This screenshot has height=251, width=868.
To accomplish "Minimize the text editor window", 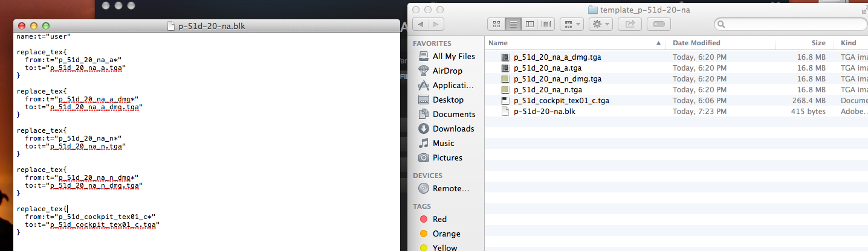I will [34, 26].
